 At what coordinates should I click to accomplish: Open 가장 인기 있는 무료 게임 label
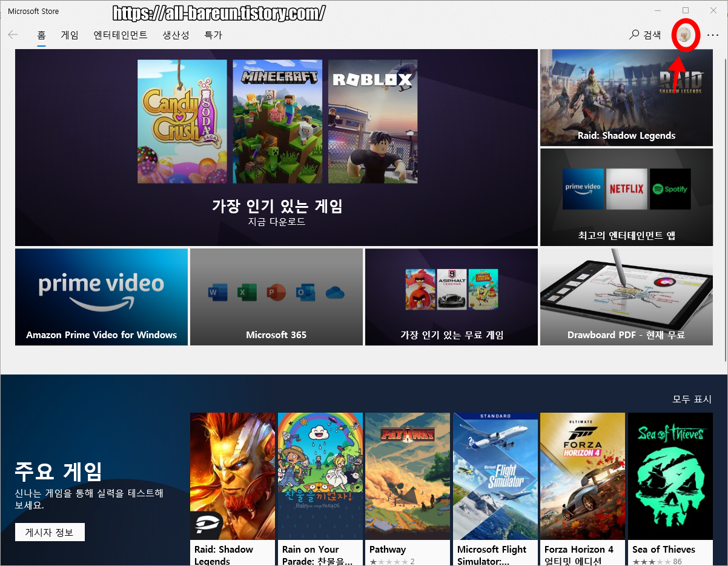[452, 335]
